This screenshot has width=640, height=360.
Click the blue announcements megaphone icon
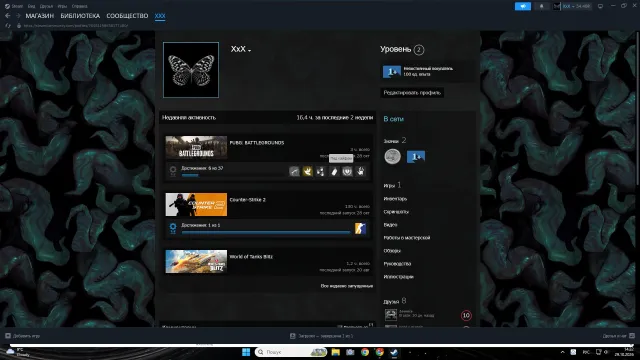click(x=522, y=6)
